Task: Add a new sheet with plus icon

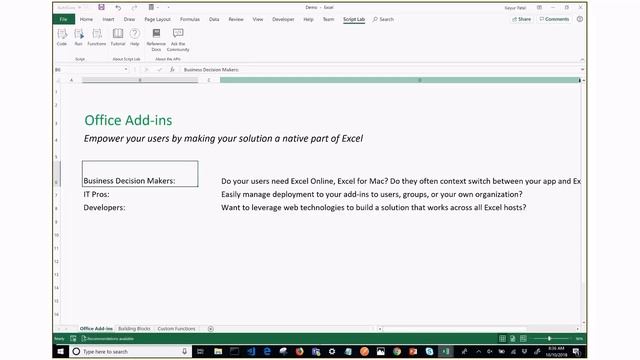Action: 211,329
